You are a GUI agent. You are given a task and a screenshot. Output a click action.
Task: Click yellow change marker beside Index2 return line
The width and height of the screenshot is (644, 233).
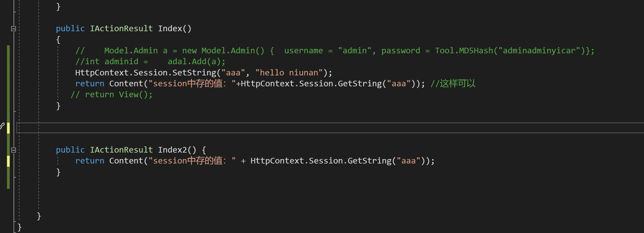pos(8,161)
